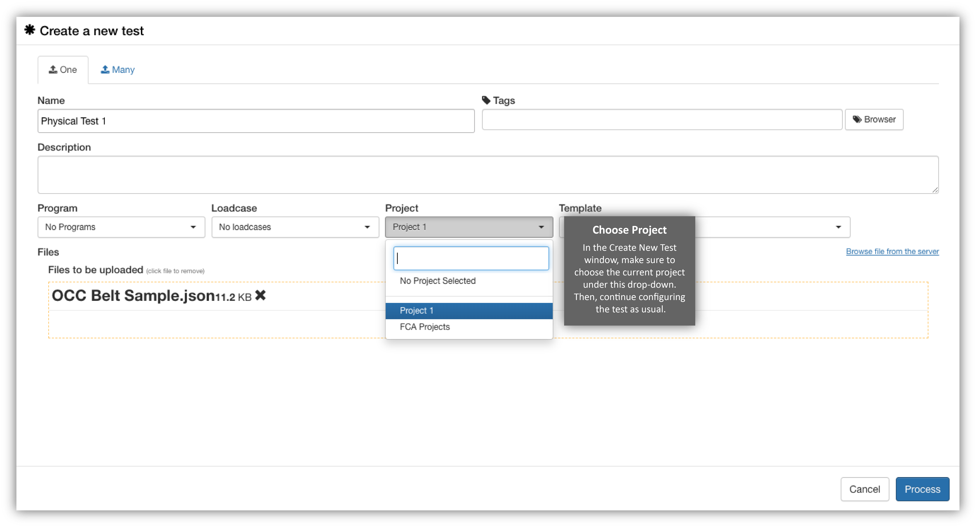Collapse the Project dropdown showing Project 1
The width and height of the screenshot is (980, 532).
pos(469,227)
